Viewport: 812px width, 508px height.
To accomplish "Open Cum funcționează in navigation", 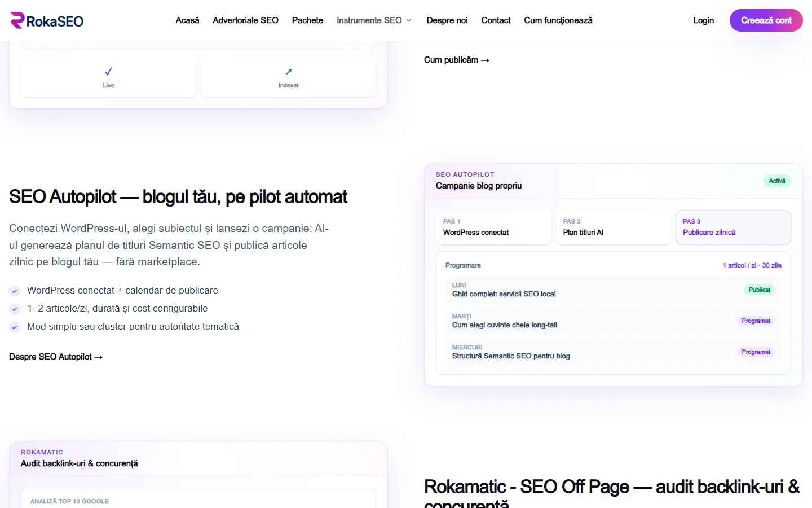I will tap(558, 20).
